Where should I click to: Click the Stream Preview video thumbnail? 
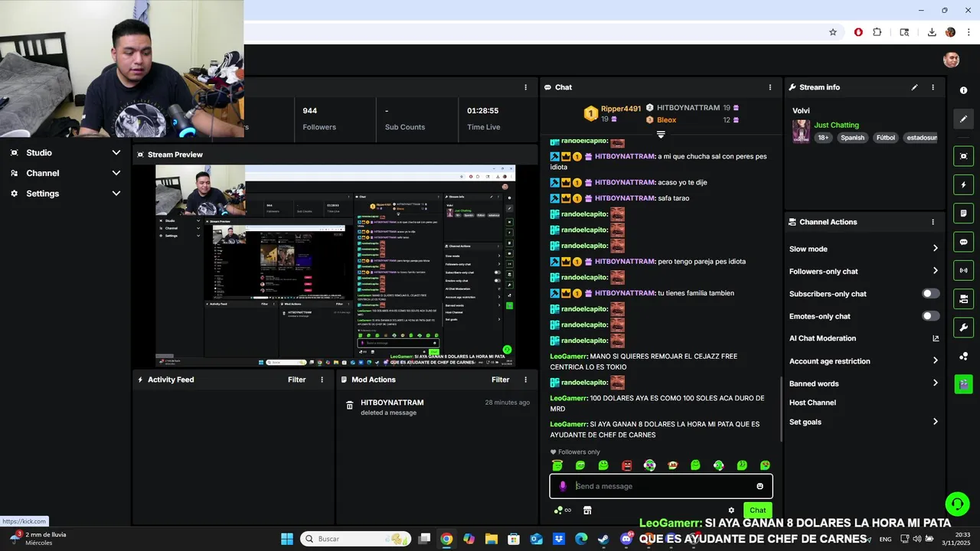pos(335,266)
